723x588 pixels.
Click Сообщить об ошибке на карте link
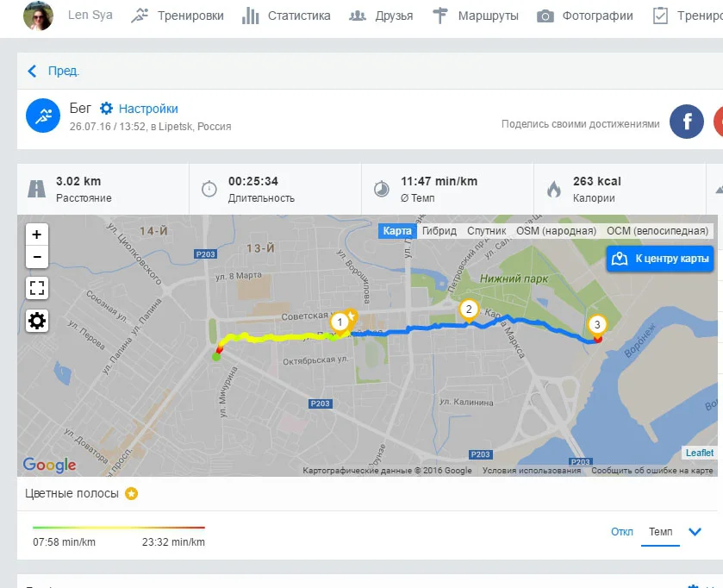click(652, 471)
